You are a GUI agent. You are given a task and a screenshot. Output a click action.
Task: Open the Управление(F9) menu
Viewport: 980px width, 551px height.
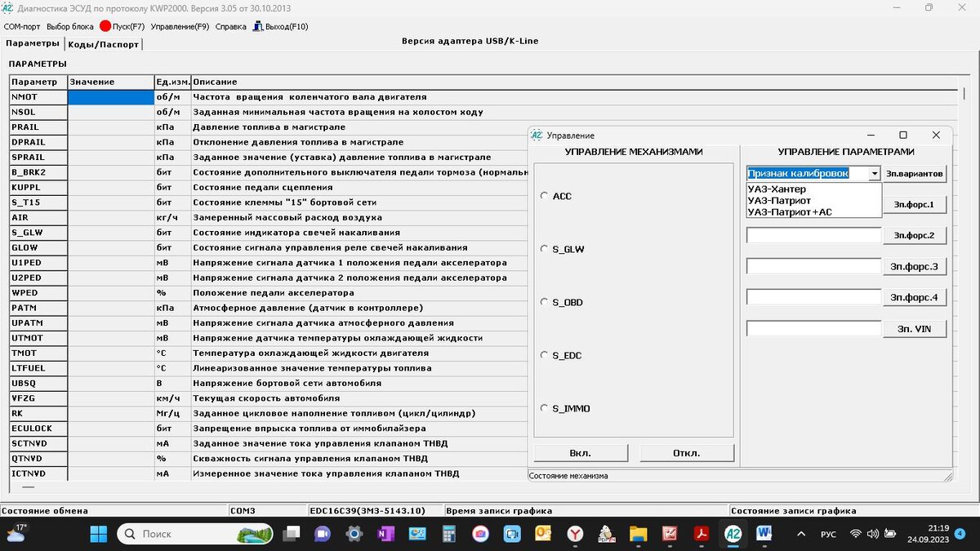tap(180, 26)
